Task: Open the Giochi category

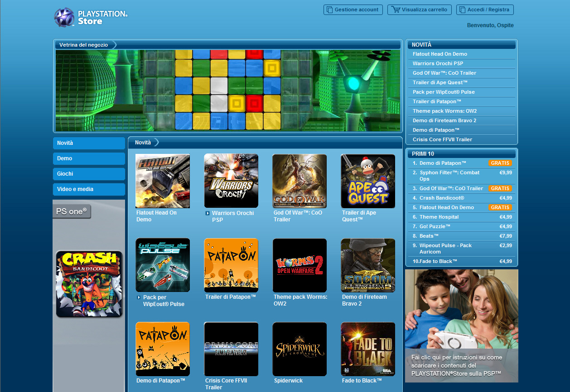Action: [89, 174]
